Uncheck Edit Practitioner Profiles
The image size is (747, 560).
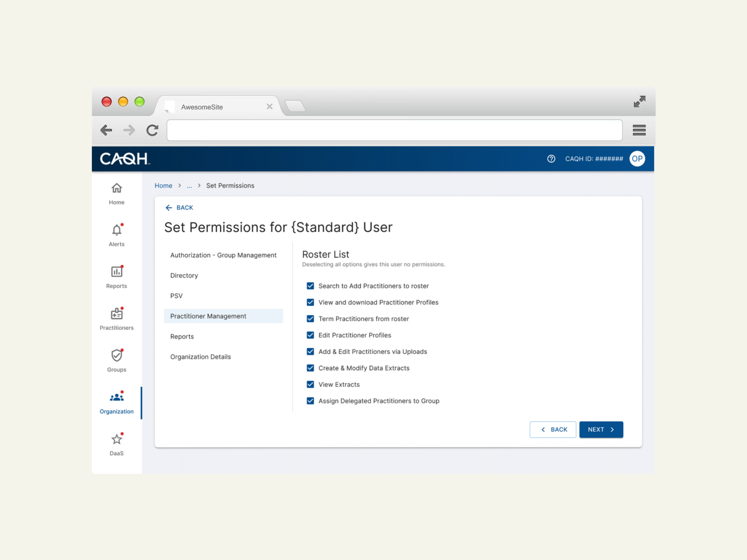310,335
